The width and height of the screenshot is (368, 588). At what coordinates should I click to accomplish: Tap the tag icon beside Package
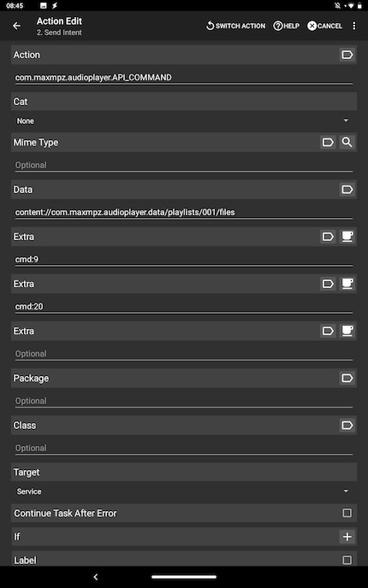[347, 378]
